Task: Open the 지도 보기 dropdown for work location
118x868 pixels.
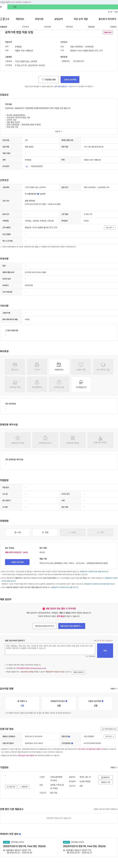Action: coord(110,227)
